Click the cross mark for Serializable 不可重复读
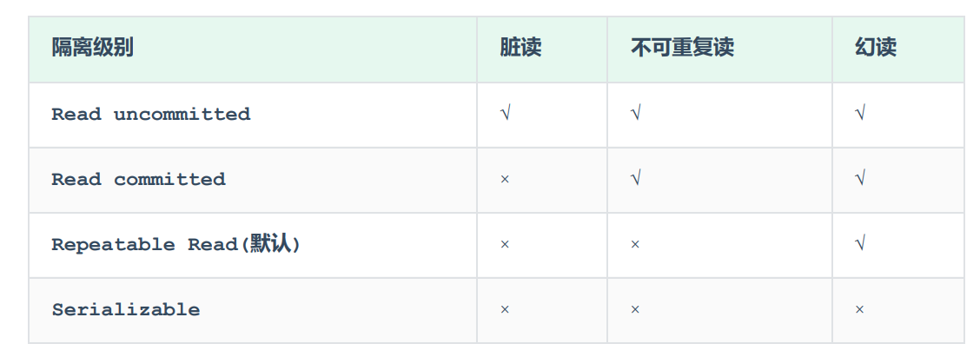This screenshot has width=980, height=357. (635, 309)
